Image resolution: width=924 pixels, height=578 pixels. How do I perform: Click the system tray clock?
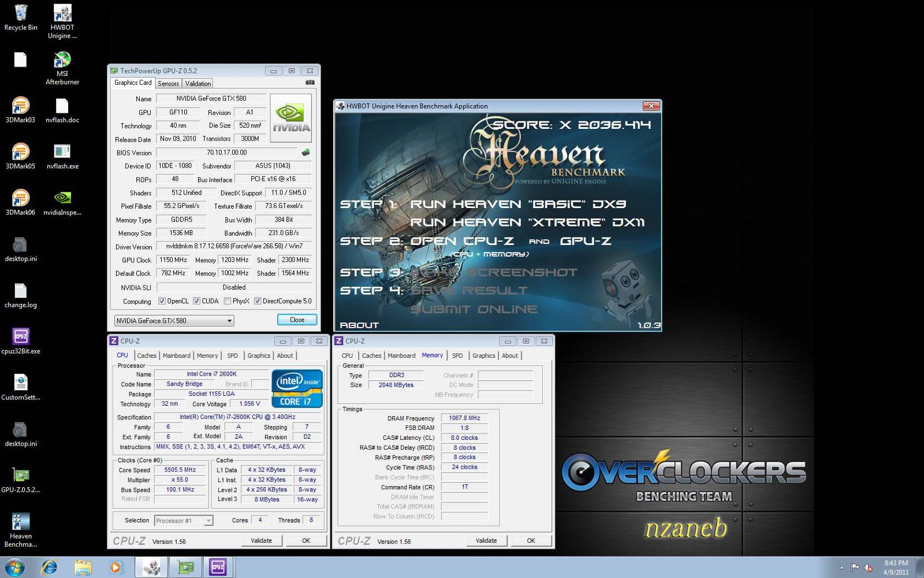click(896, 568)
